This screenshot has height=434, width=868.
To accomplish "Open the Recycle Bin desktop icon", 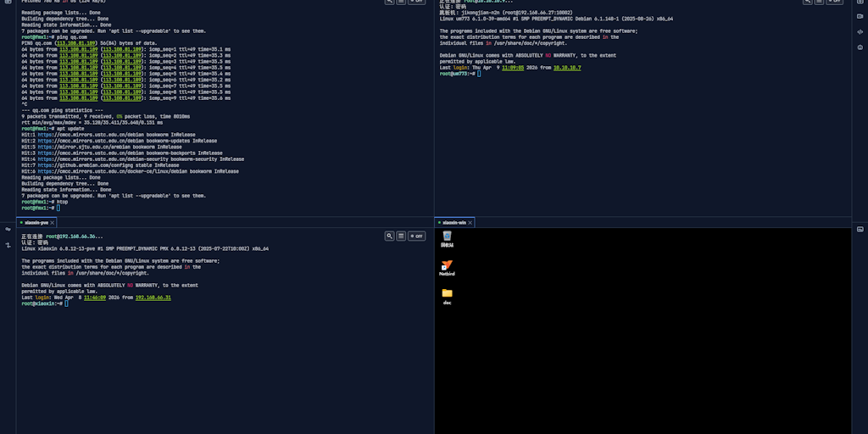I will point(447,238).
